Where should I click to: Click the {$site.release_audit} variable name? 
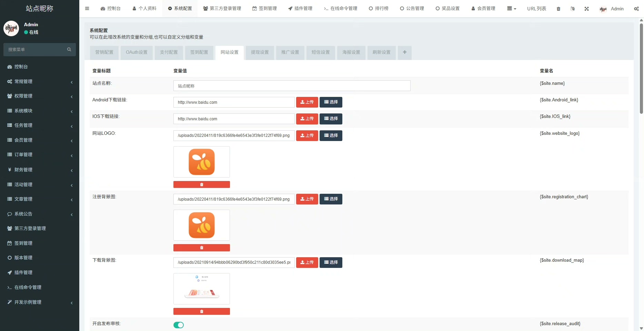560,324
